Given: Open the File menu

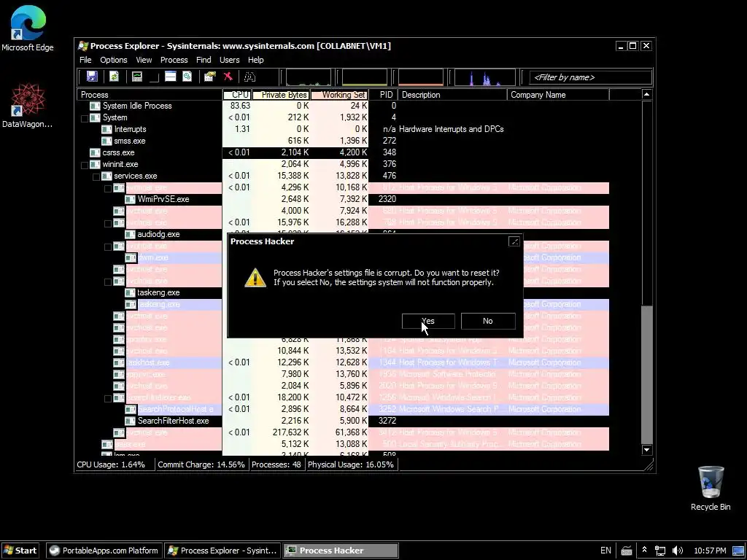Looking at the screenshot, I should (x=85, y=60).
